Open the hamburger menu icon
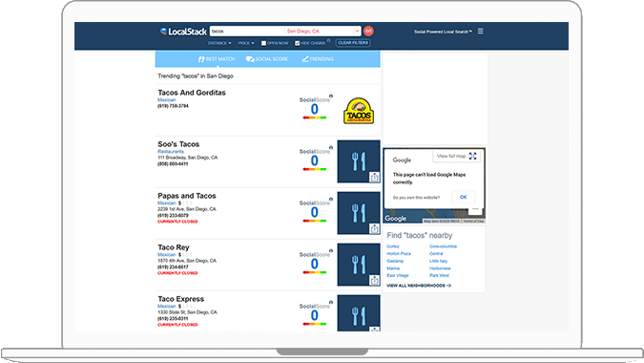This screenshot has height=363, width=644. click(481, 32)
